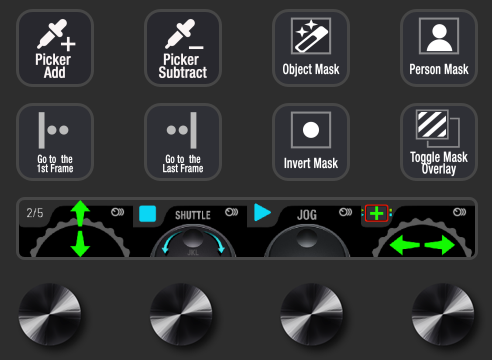Go to the Last Frame

[183, 142]
